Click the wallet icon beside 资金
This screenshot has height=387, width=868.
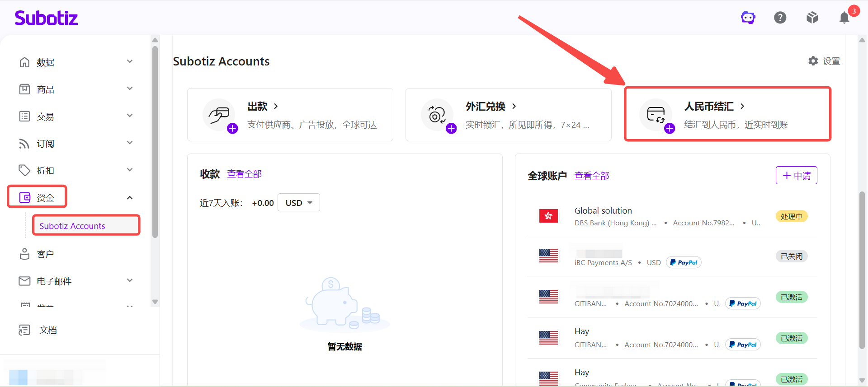(24, 197)
